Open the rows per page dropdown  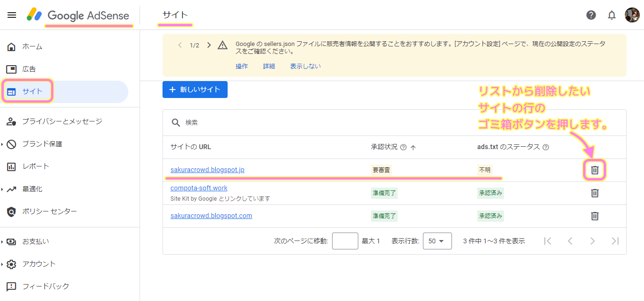tap(437, 241)
